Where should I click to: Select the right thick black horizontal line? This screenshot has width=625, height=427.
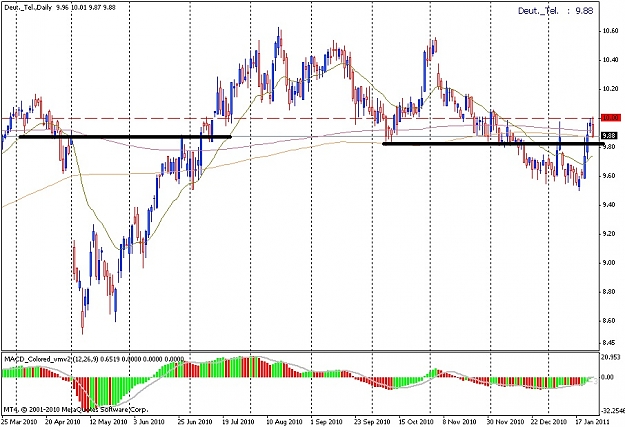tap(493, 144)
